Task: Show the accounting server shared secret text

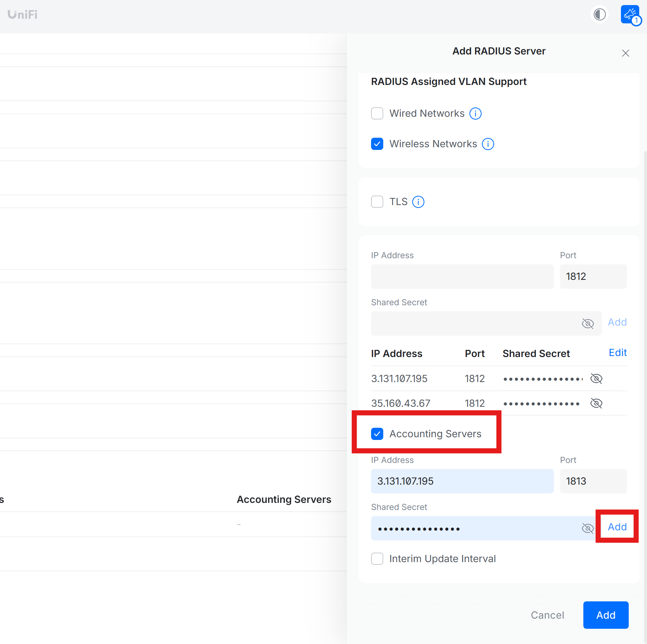Action: pyautogui.click(x=587, y=528)
